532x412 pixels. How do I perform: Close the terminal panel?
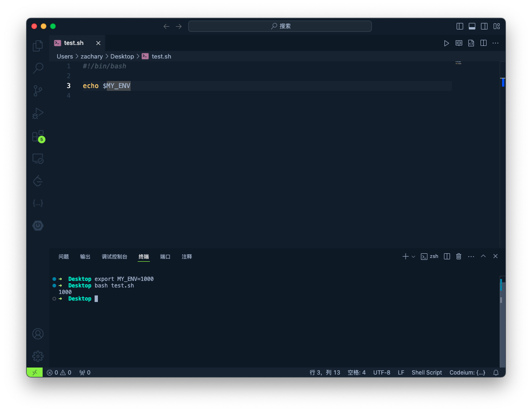pos(495,257)
